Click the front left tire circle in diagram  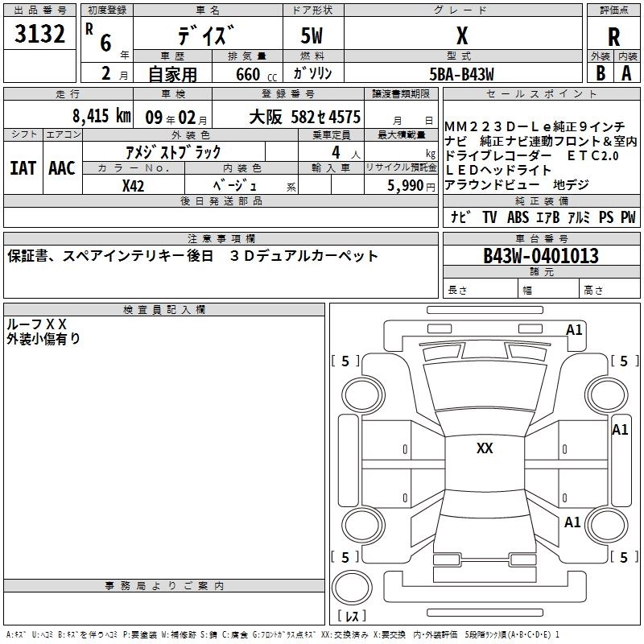[363, 395]
